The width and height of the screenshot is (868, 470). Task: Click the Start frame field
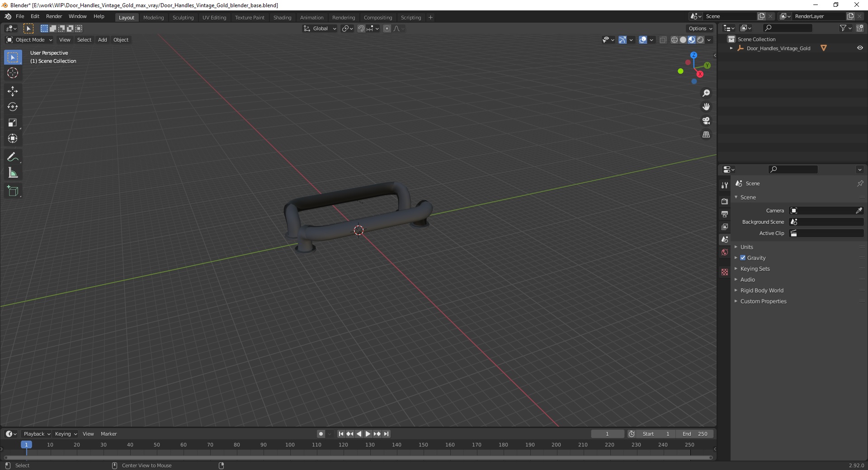[x=656, y=434]
